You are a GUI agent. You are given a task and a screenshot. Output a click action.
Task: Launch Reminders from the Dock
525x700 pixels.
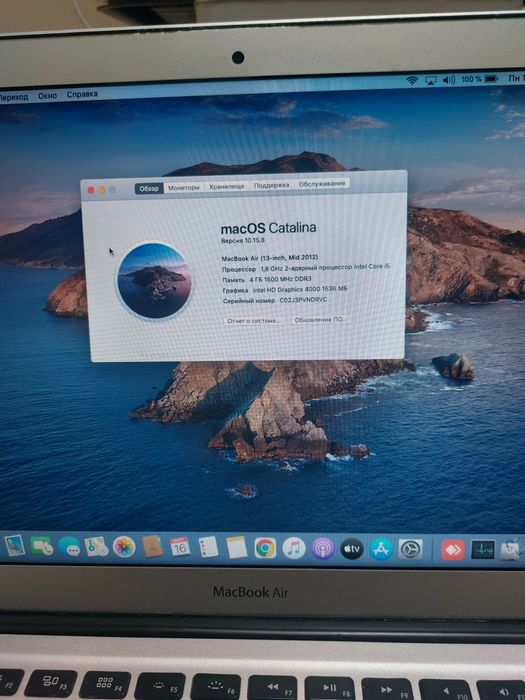[208, 547]
